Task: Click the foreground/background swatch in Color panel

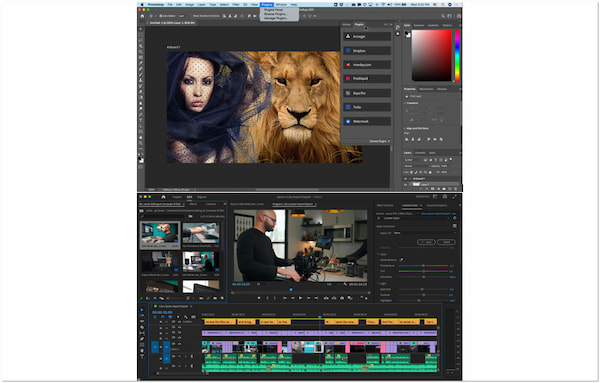Action: (408, 34)
